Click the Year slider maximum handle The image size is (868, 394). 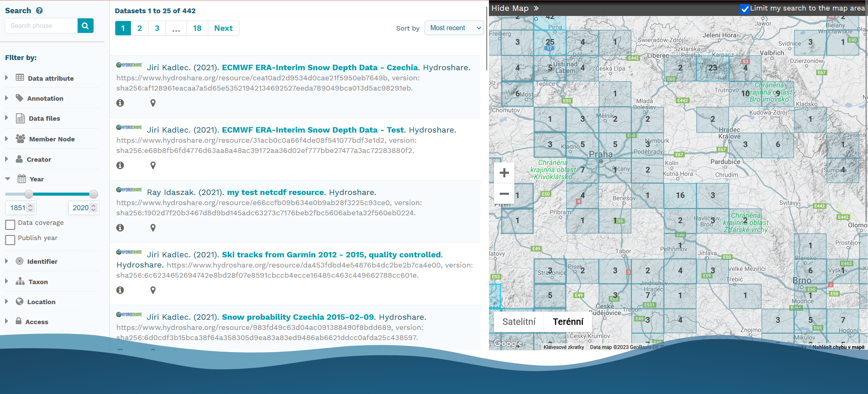coord(94,194)
